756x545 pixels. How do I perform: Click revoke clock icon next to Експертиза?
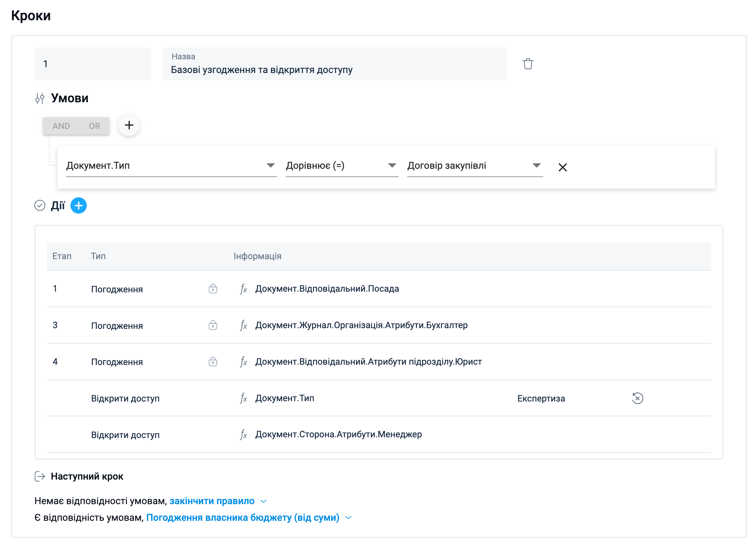(x=637, y=398)
